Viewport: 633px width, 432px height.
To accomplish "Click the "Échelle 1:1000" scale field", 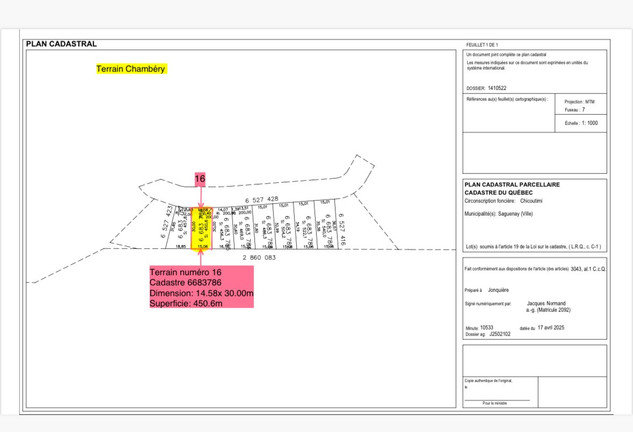I will click(580, 123).
